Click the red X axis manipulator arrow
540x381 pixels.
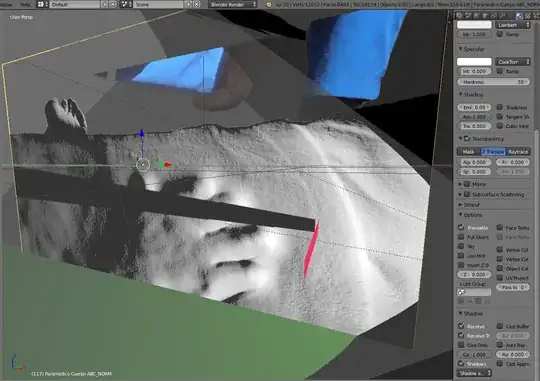click(x=168, y=165)
